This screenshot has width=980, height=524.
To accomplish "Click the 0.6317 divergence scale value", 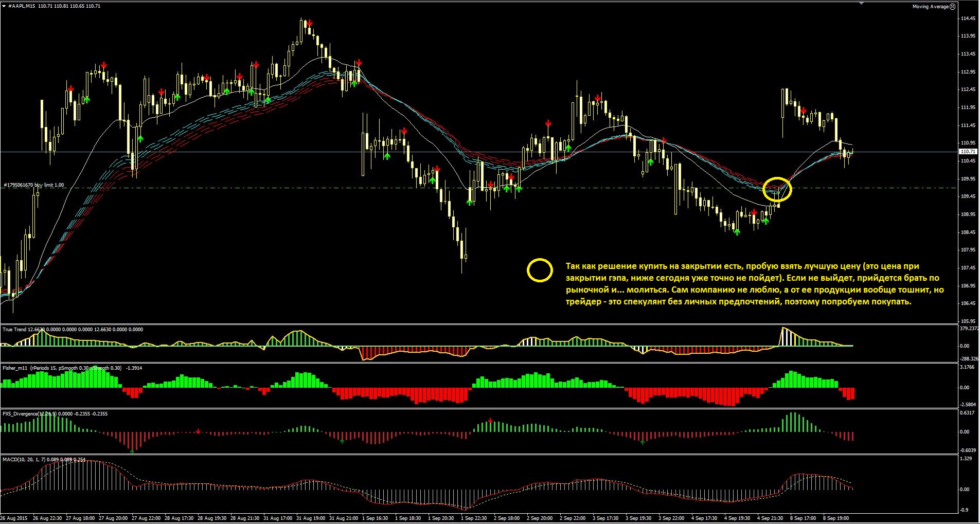I will 967,413.
